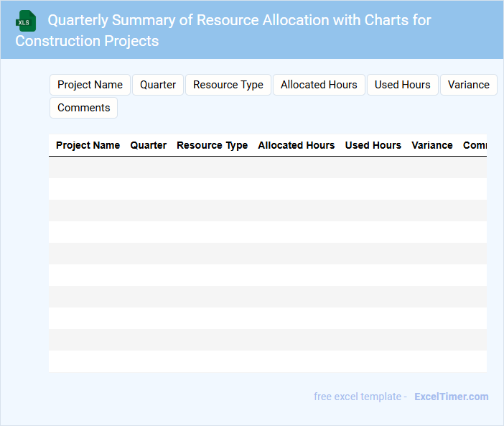
Task: Click the Variance table column header
Action: pyautogui.click(x=432, y=145)
